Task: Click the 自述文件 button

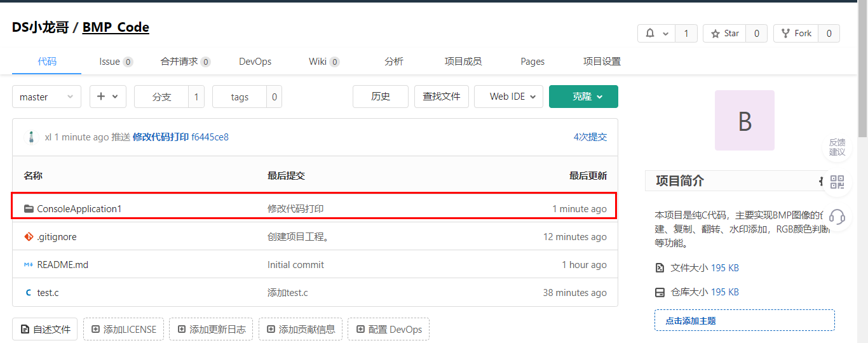Action: pos(45,329)
